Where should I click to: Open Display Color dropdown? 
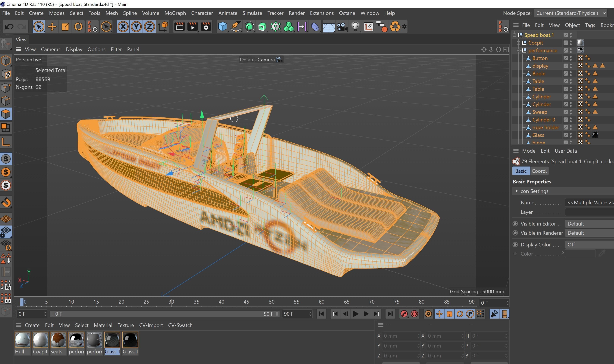pyautogui.click(x=589, y=245)
